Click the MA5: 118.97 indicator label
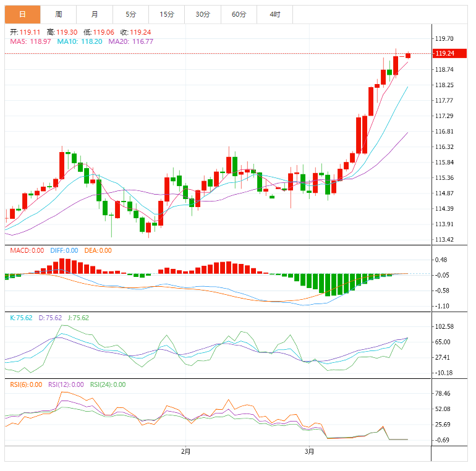 point(30,41)
